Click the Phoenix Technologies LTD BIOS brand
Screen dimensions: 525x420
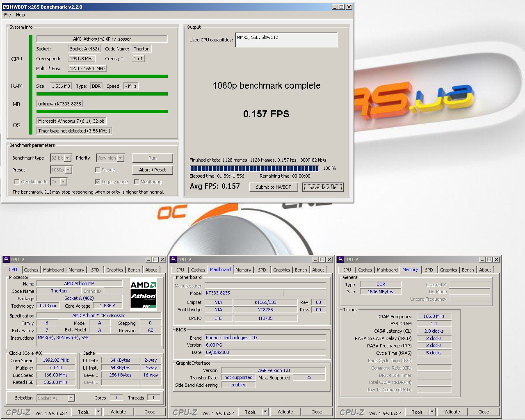click(265, 338)
